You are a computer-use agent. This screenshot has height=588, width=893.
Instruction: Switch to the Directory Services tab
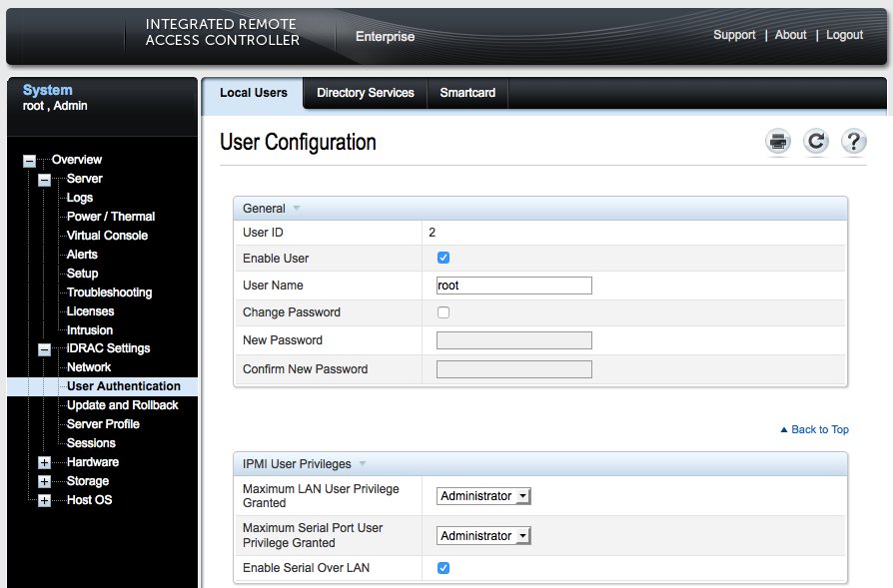pyautogui.click(x=365, y=92)
